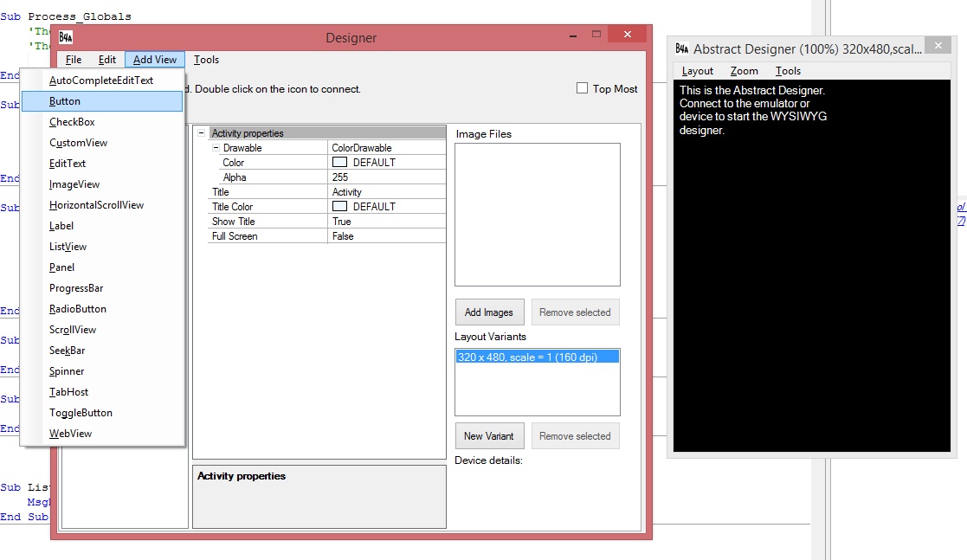Add a SeekBar view

coord(102,351)
